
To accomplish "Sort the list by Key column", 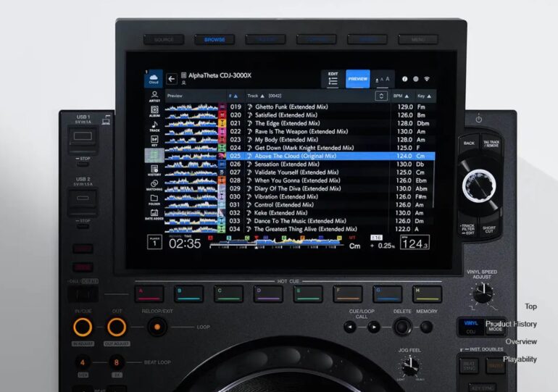I will click(425, 96).
